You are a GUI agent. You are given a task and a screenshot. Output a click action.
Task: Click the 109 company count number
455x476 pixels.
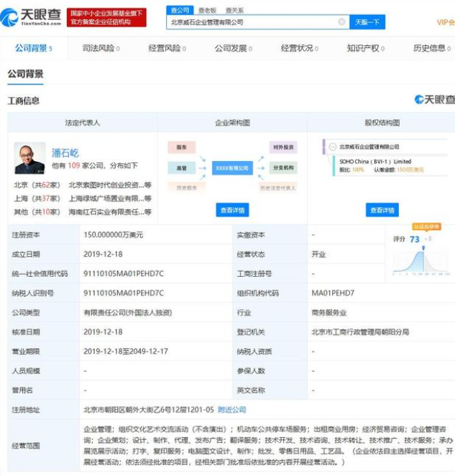pos(74,165)
